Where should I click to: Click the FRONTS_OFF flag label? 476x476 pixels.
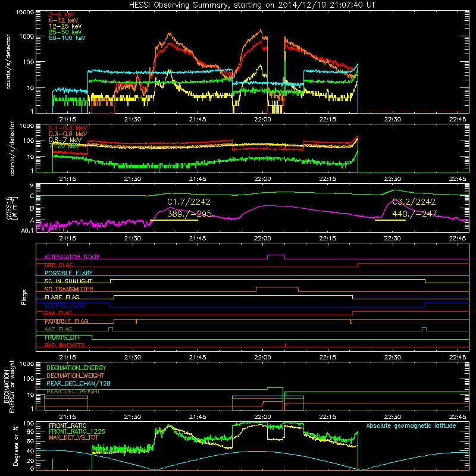pos(62,337)
